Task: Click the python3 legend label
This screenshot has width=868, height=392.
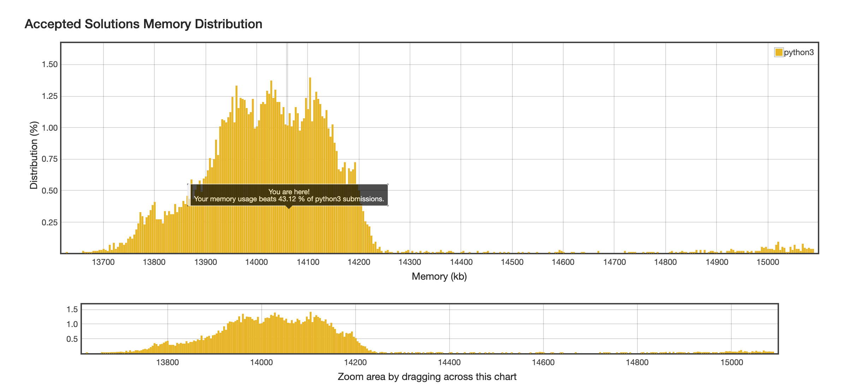Action: (x=799, y=52)
